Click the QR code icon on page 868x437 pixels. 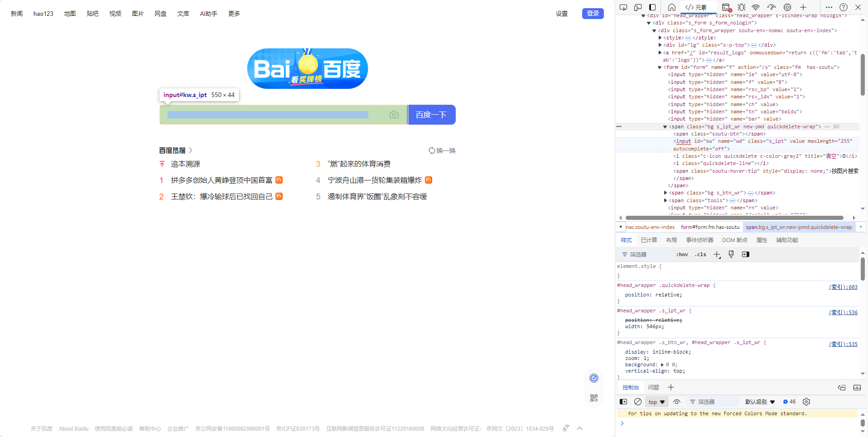coord(594,398)
